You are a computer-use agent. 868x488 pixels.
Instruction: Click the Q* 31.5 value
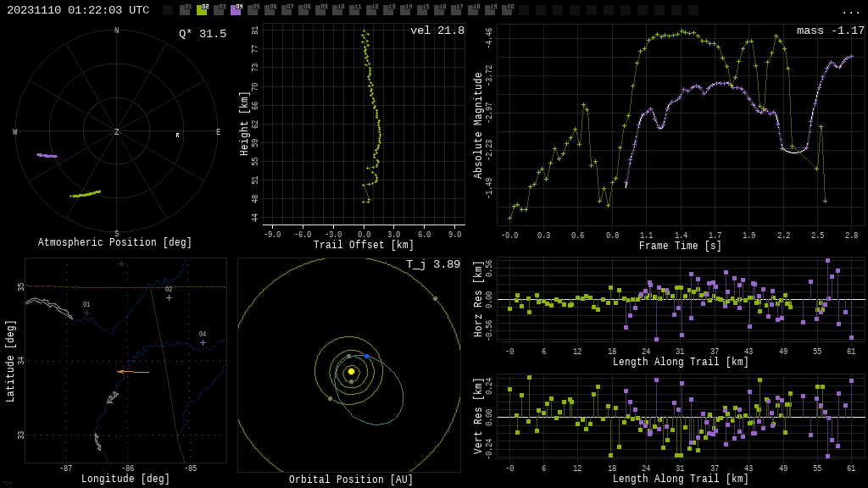tap(203, 34)
